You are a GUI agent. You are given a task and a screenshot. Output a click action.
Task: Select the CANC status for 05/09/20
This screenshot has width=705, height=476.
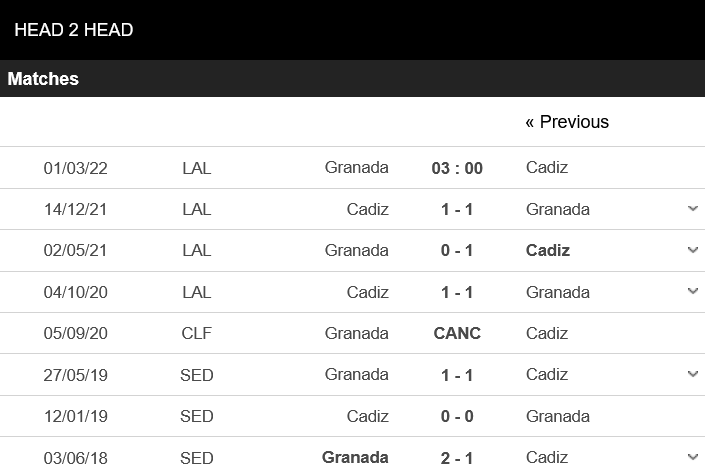(457, 333)
